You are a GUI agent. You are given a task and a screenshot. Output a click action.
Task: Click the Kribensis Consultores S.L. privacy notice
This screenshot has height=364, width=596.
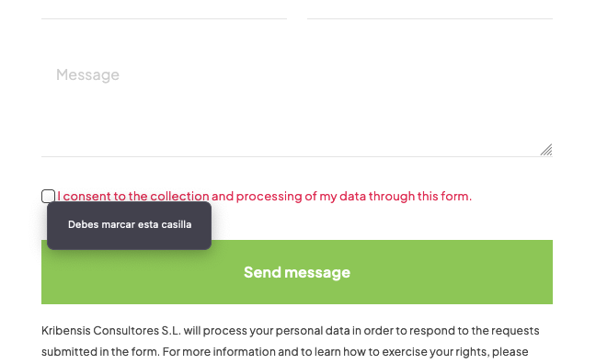[x=291, y=341]
